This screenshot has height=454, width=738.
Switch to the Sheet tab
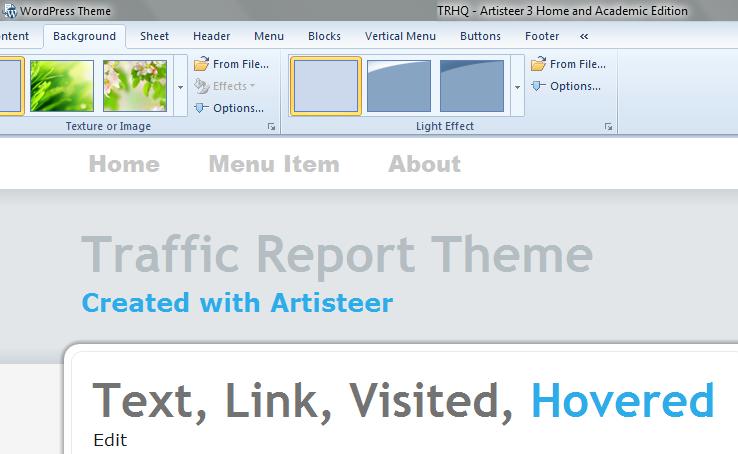coord(154,36)
